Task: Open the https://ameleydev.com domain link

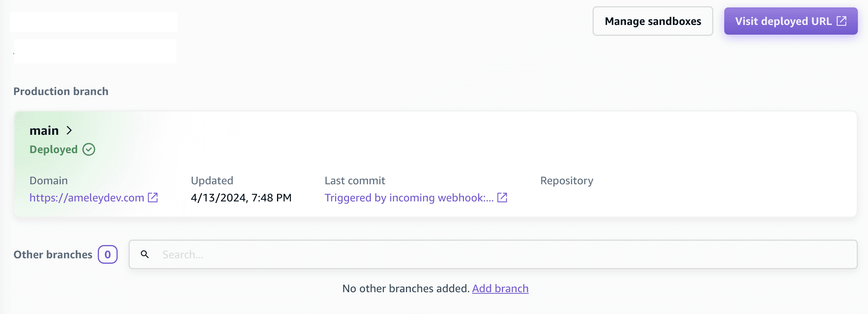Action: (87, 198)
